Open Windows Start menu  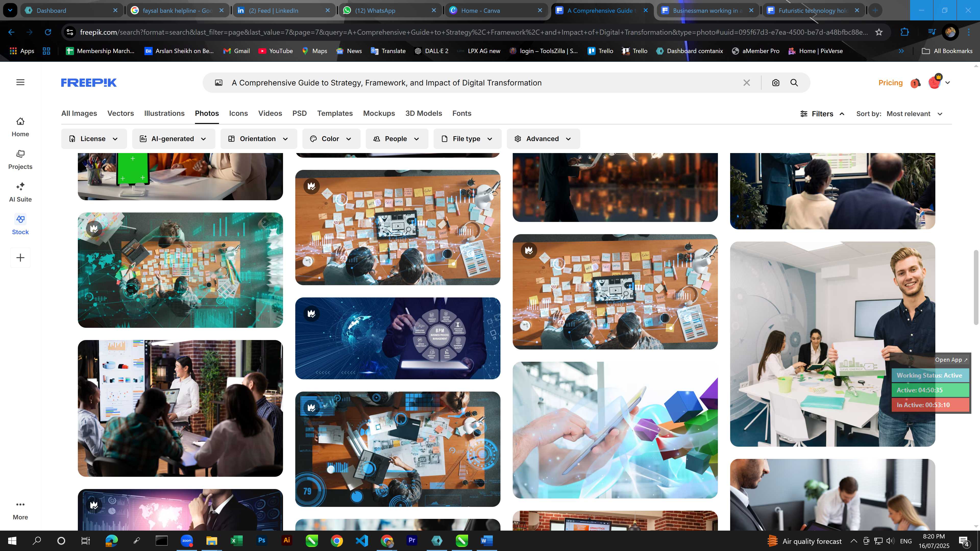pos(12,541)
